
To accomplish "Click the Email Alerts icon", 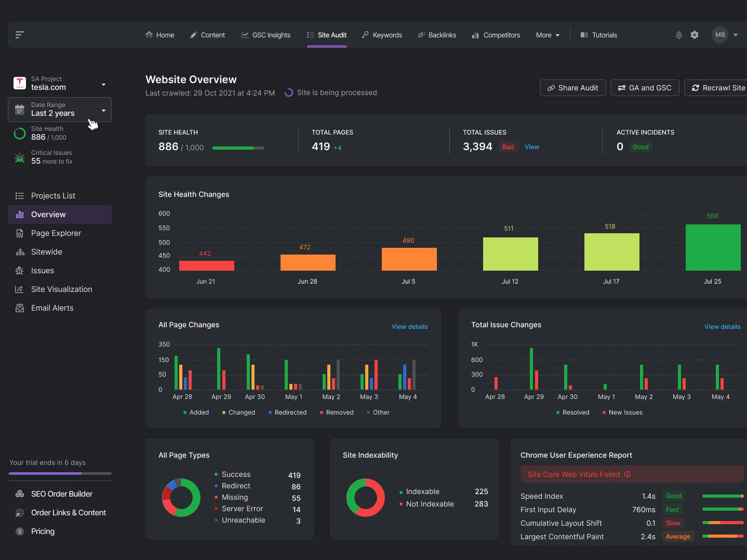I will (x=20, y=308).
